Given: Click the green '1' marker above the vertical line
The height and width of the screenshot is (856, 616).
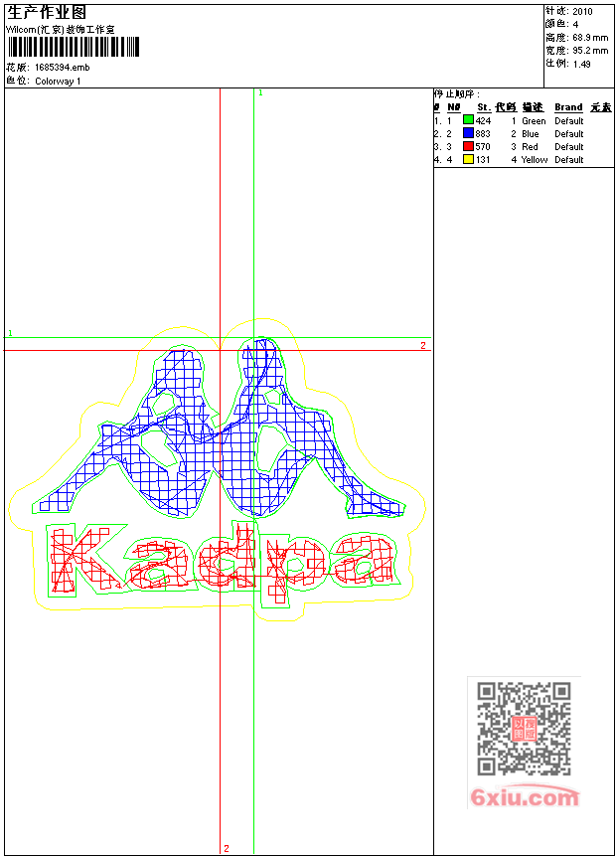Looking at the screenshot, I should [x=260, y=92].
